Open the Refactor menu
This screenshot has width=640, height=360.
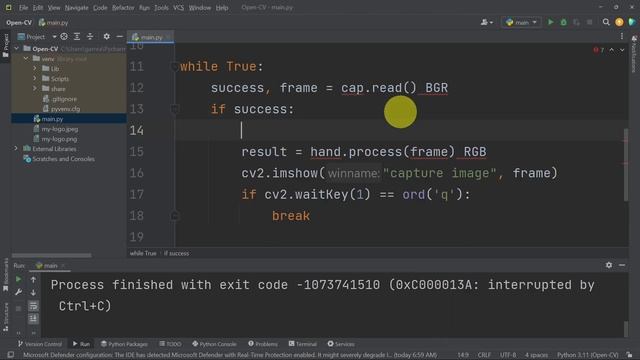pos(123,7)
